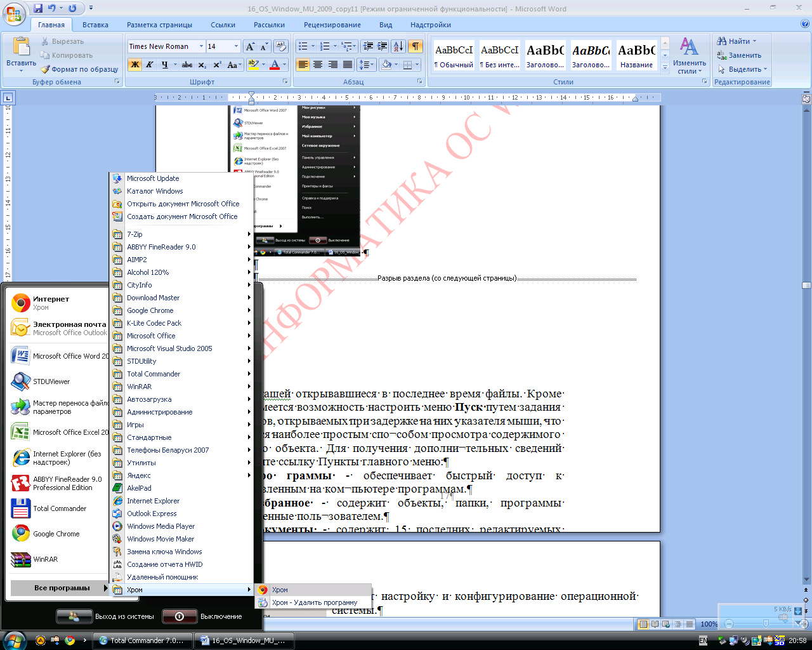Open Вид ribbon tab
812x650 pixels.
point(386,25)
